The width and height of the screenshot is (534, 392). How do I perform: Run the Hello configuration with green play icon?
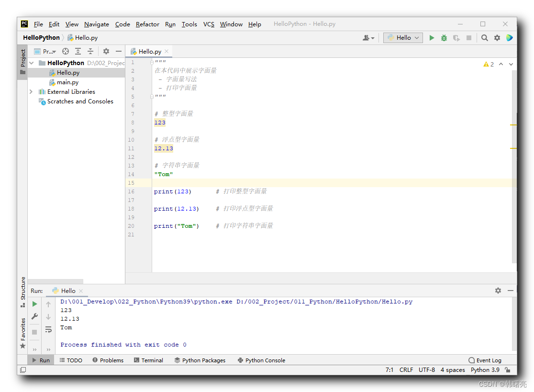(x=432, y=37)
